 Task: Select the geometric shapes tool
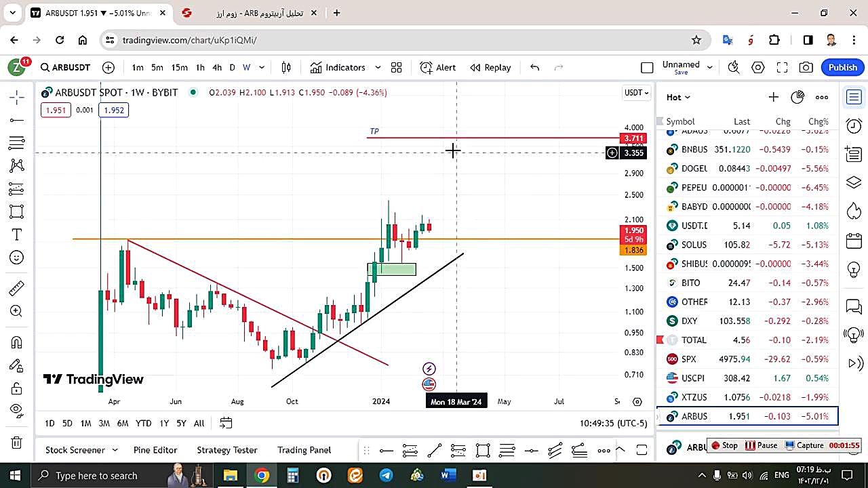coord(17,211)
